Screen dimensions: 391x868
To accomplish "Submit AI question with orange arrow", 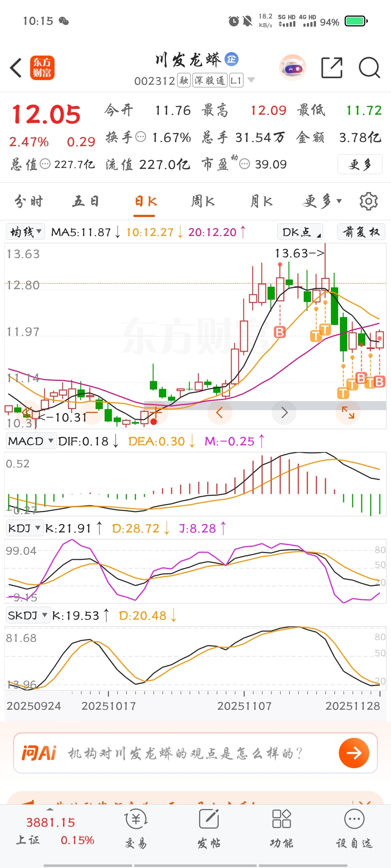I will (x=354, y=753).
